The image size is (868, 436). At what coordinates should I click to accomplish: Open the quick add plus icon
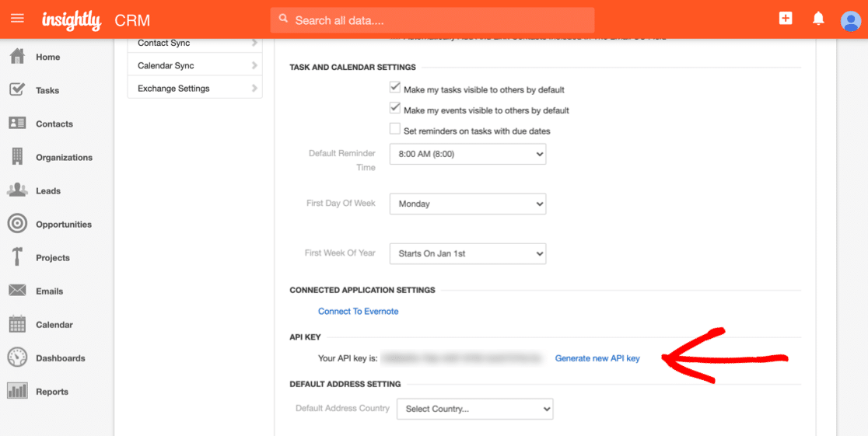pyautogui.click(x=786, y=18)
